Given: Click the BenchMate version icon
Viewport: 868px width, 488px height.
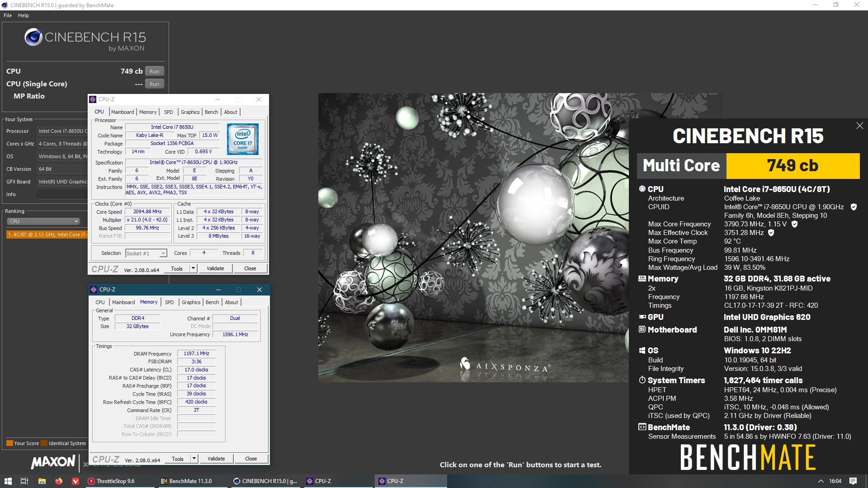Looking at the screenshot, I should 642,427.
